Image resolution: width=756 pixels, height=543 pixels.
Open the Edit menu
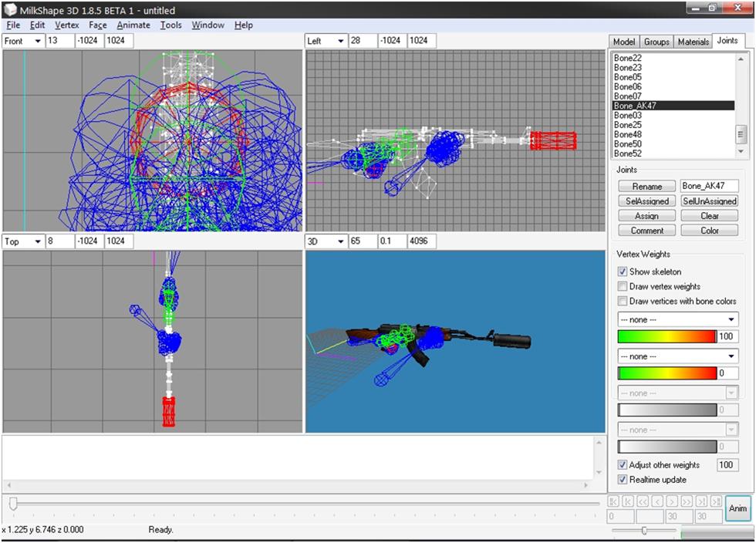pyautogui.click(x=37, y=25)
